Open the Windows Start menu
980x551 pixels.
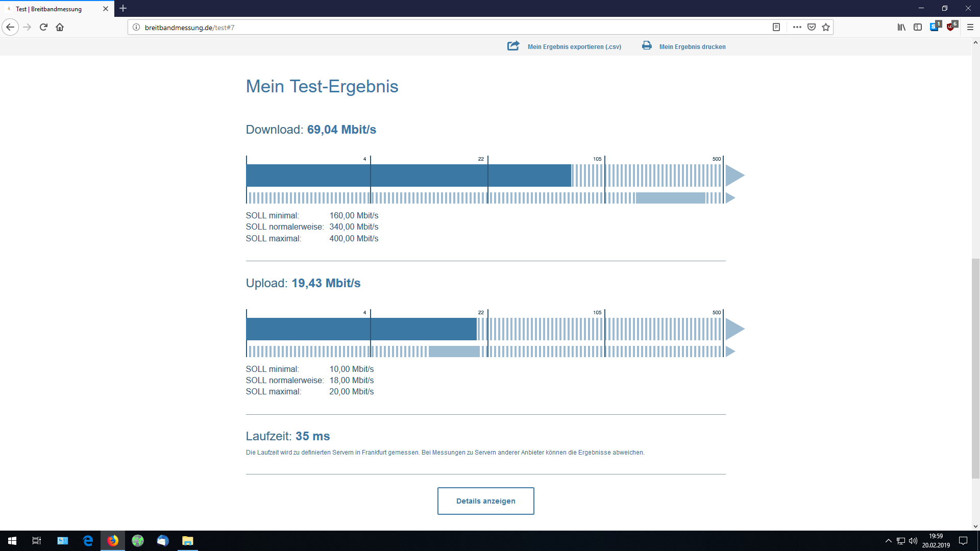12,541
